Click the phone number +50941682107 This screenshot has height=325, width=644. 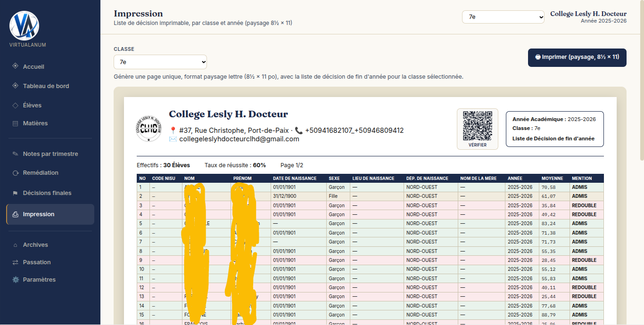(329, 130)
